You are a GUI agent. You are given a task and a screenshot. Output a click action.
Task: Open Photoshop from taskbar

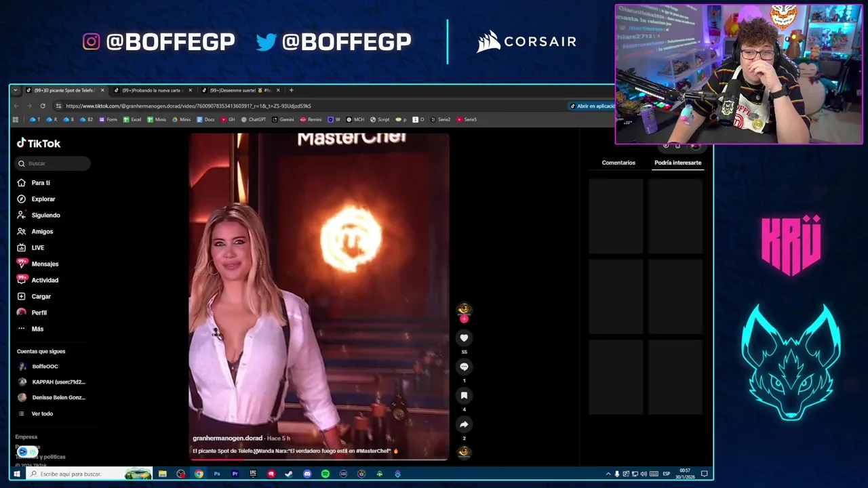pyautogui.click(x=217, y=474)
